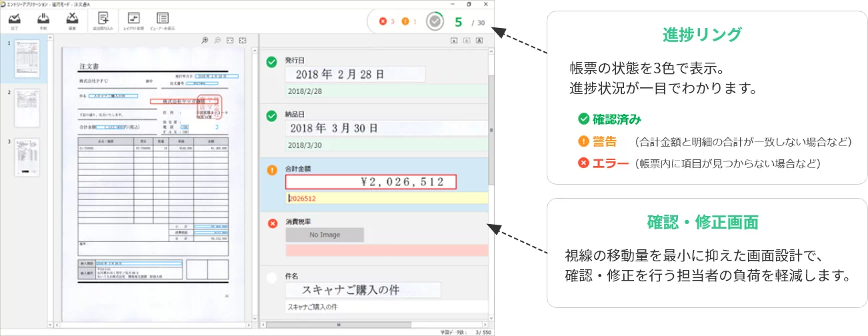Select the small text size icon
Screen dimensions: 868x336
454,41
